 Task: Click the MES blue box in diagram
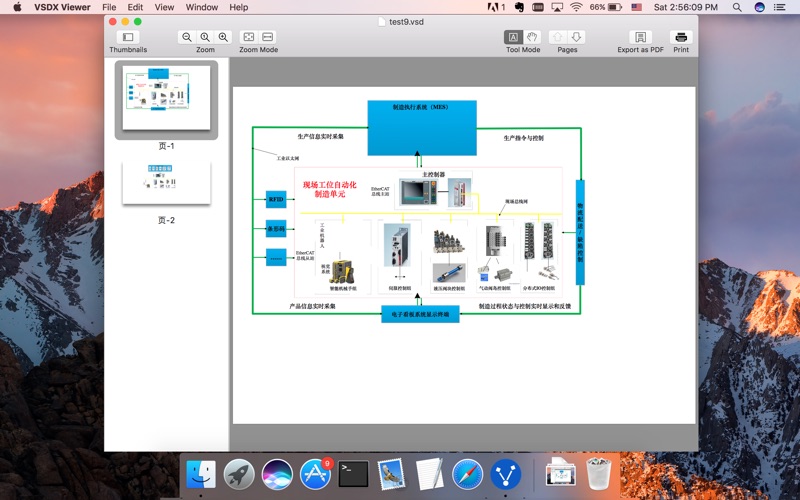(422, 128)
